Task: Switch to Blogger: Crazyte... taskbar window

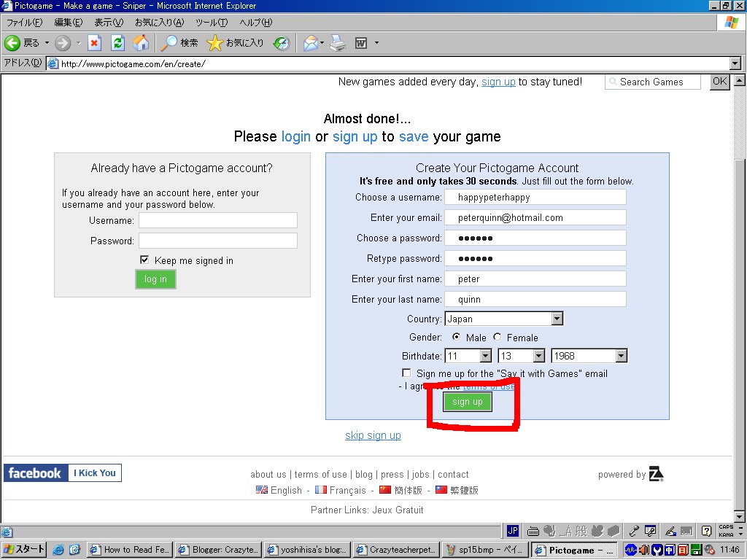Action: 219,550
